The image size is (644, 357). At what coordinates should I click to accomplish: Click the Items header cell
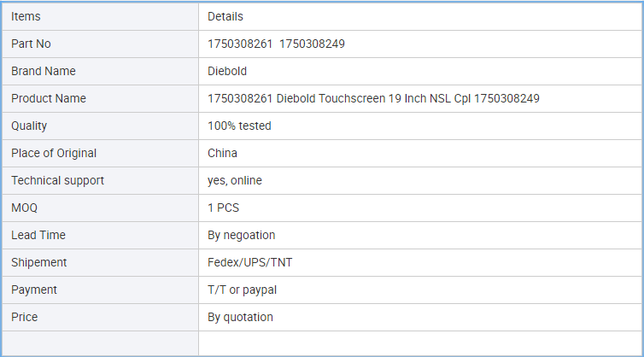point(100,16)
